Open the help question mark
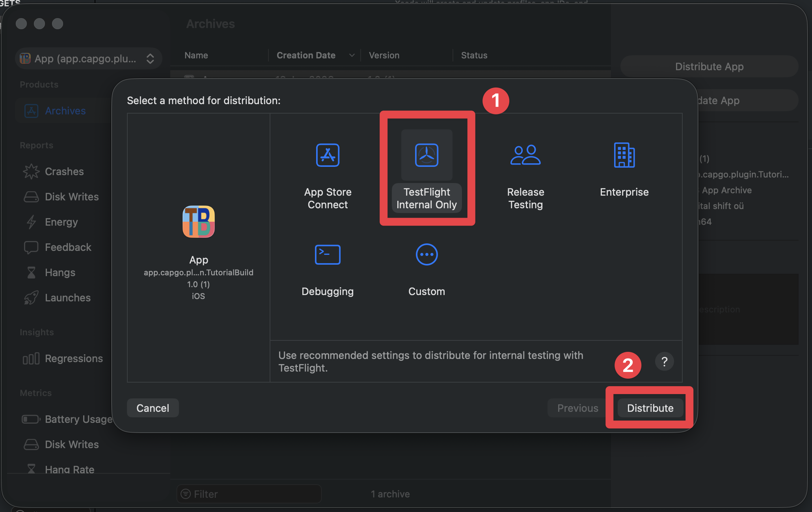 tap(665, 361)
